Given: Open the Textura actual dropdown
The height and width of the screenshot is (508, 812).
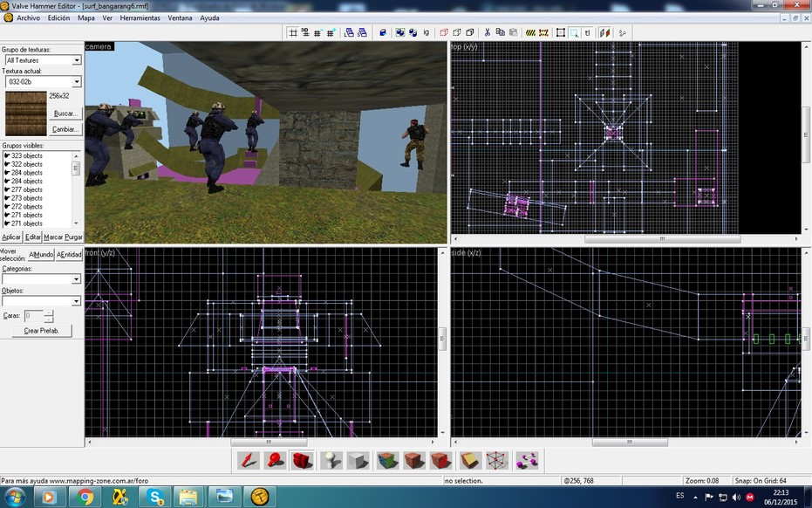Looking at the screenshot, I should tap(77, 82).
